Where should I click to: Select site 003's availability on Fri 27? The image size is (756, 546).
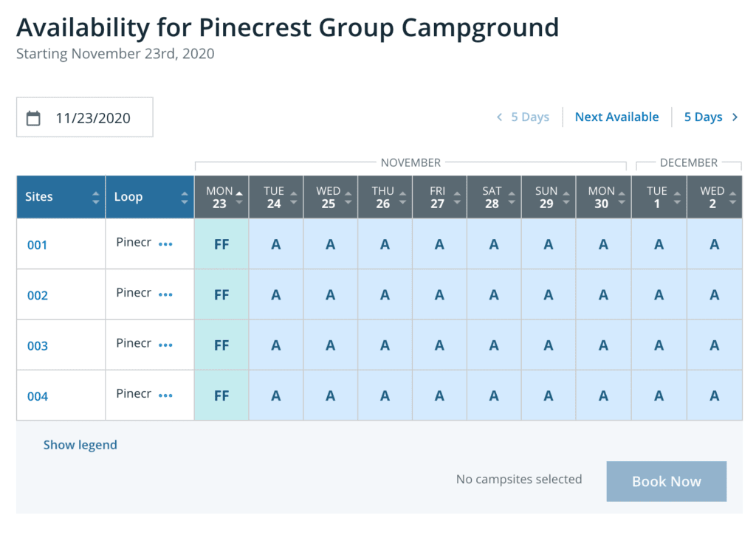[439, 345]
